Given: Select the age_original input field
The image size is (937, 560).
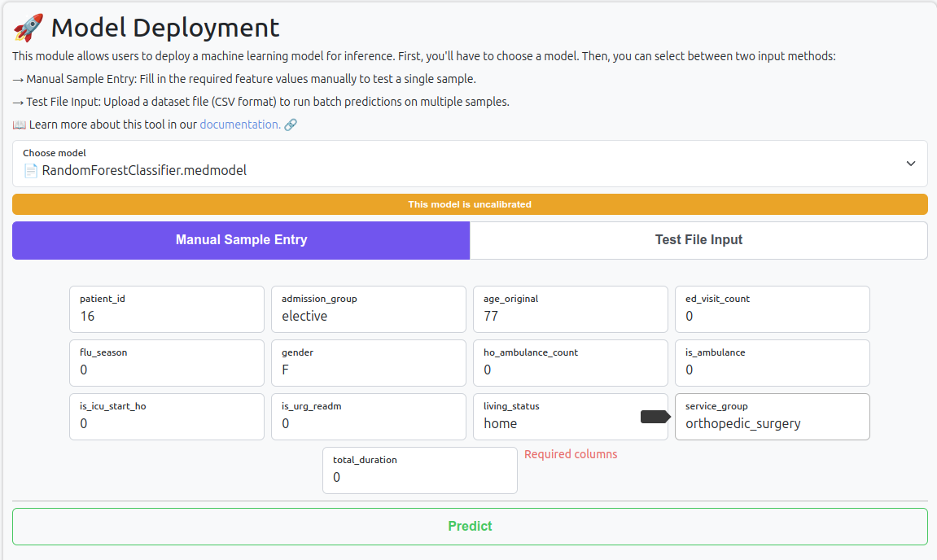Looking at the screenshot, I should click(570, 316).
